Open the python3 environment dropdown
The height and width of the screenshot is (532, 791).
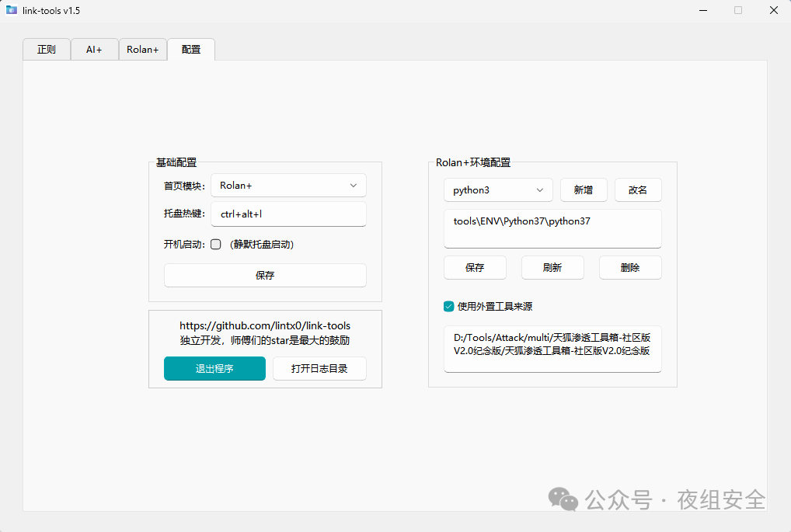click(x=498, y=190)
